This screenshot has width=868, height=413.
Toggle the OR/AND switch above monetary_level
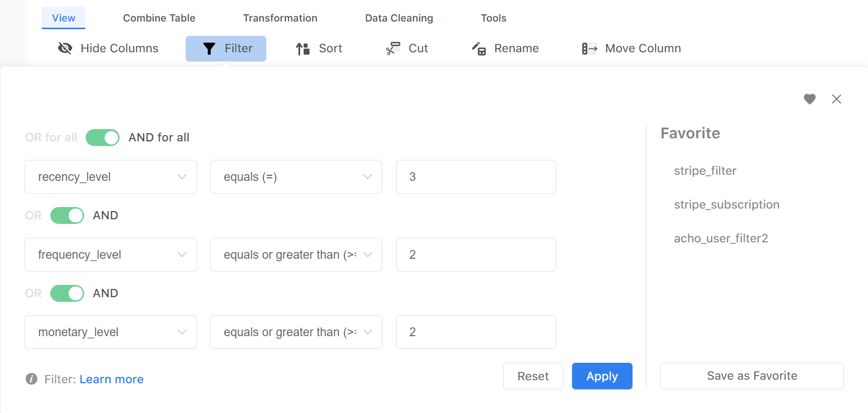(67, 293)
